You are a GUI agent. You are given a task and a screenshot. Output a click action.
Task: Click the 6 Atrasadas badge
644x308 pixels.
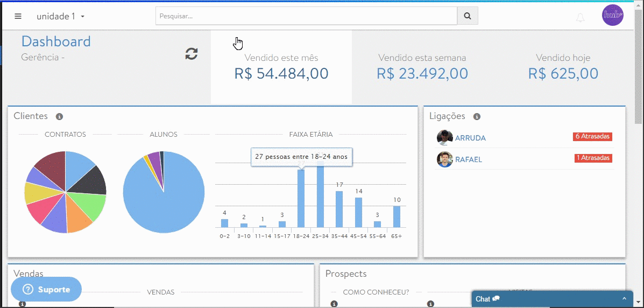point(592,137)
